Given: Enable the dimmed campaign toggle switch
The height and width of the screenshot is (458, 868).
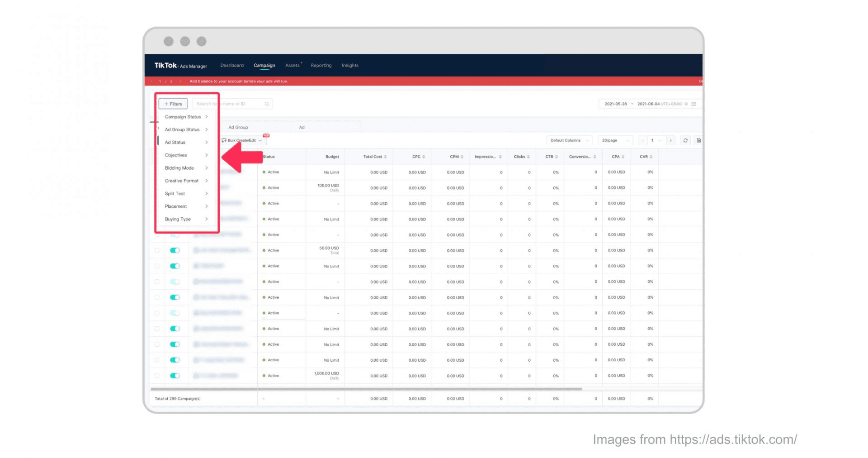Looking at the screenshot, I should coord(175,281).
